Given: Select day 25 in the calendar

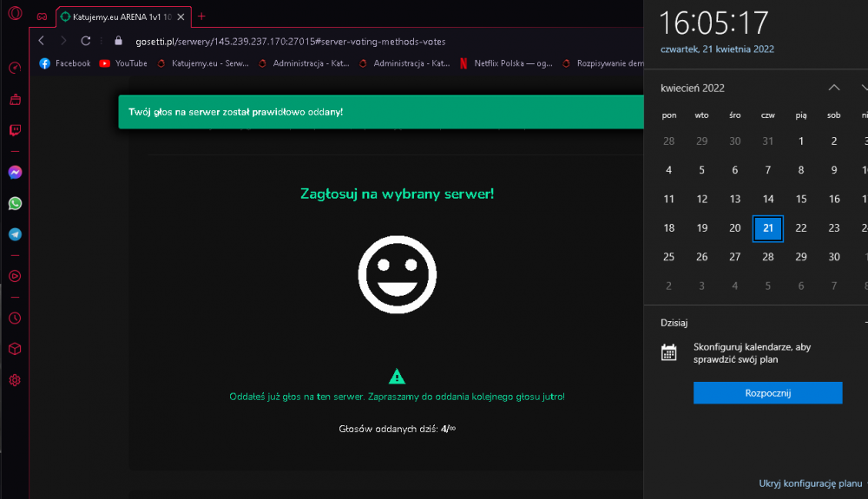Looking at the screenshot, I should click(668, 257).
